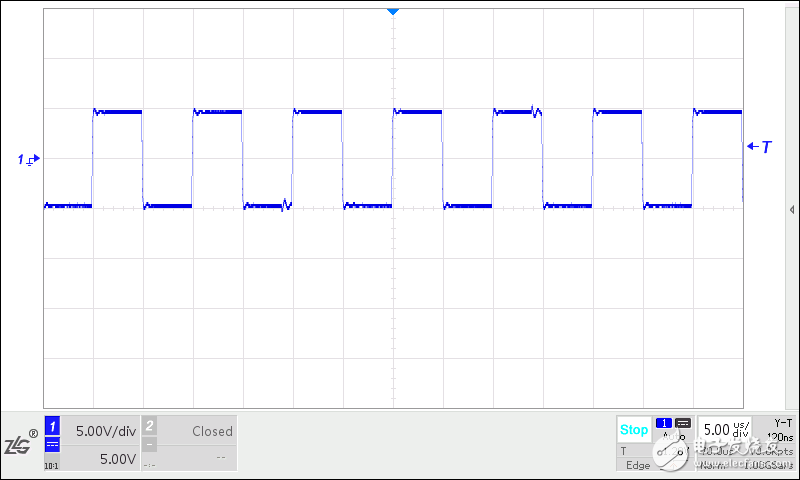Open the 5.00 us/div timebase setting
Screen dimensions: 800x480
tap(724, 430)
